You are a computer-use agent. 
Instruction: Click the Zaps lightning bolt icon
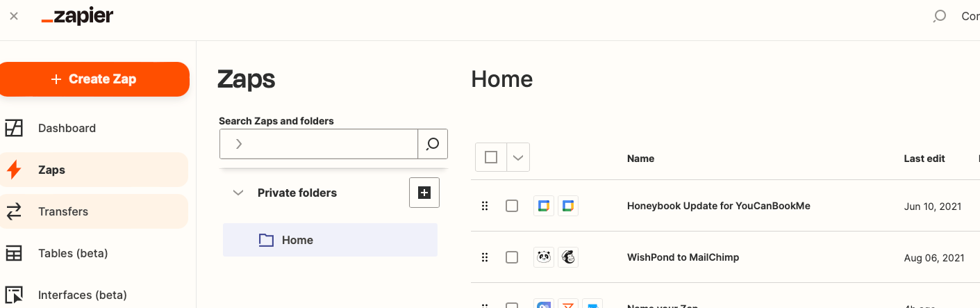pos(14,170)
